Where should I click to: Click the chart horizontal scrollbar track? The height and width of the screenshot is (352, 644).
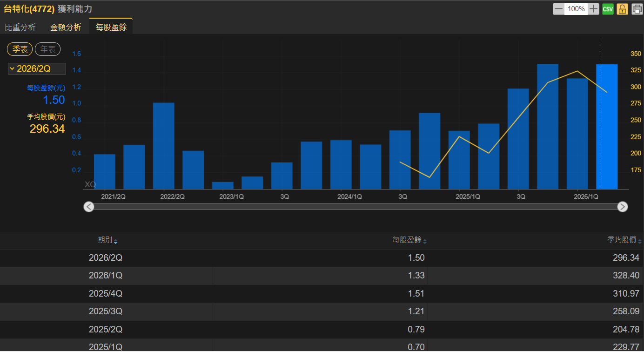pyautogui.click(x=356, y=207)
